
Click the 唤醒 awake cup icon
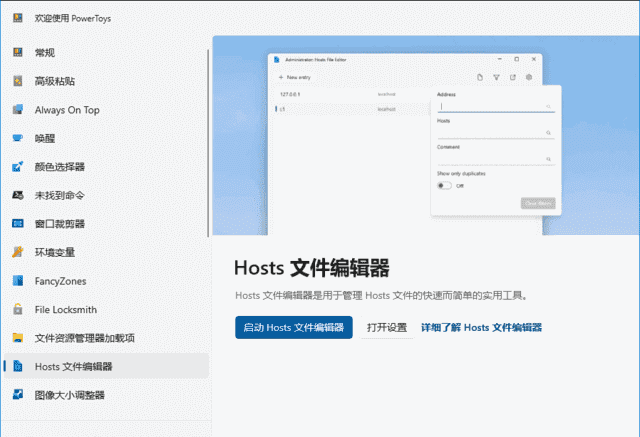[18, 138]
